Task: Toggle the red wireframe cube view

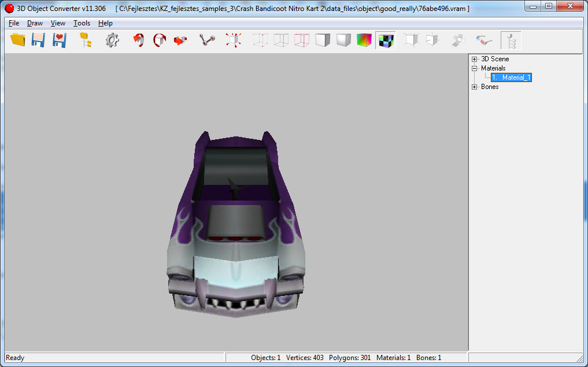Action: 302,40
